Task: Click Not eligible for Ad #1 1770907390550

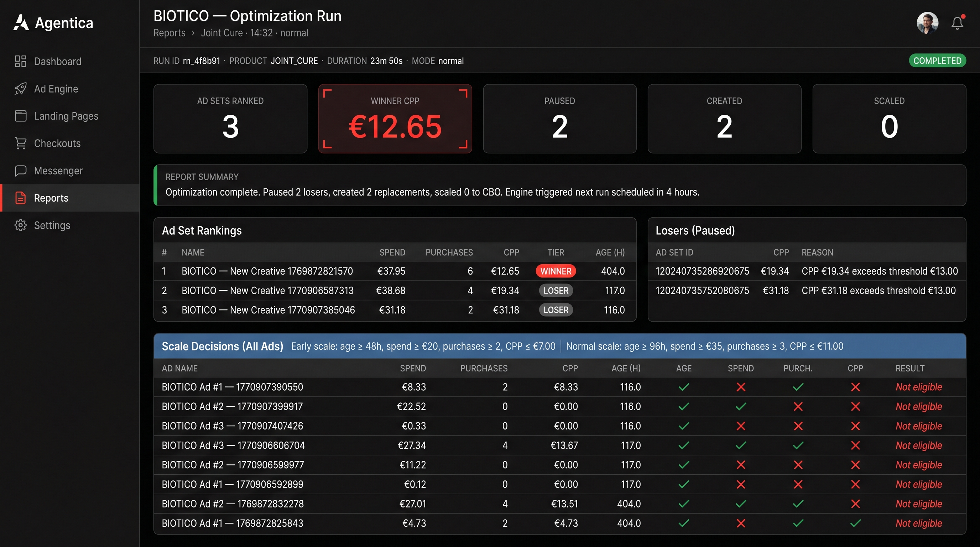Action: [919, 387]
